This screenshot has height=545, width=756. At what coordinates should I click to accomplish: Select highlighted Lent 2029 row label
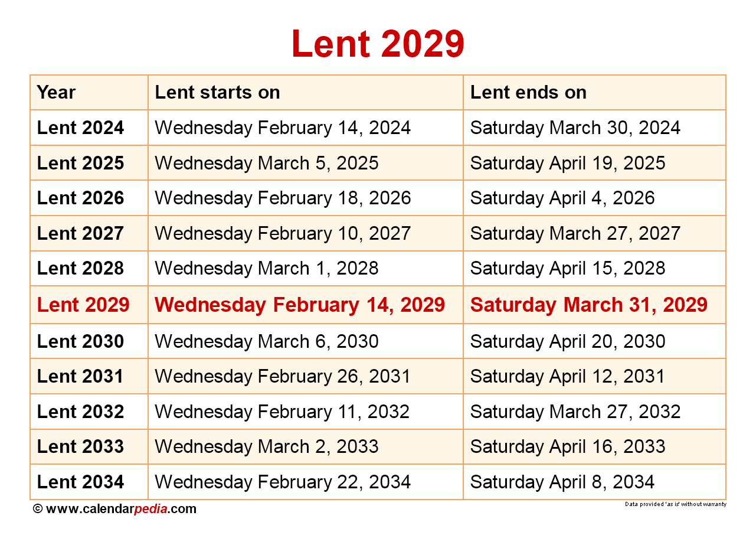tap(83, 305)
